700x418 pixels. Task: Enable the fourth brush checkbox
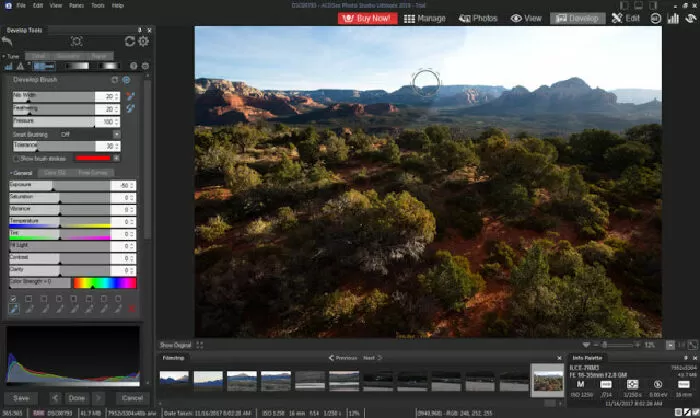pyautogui.click(x=59, y=298)
